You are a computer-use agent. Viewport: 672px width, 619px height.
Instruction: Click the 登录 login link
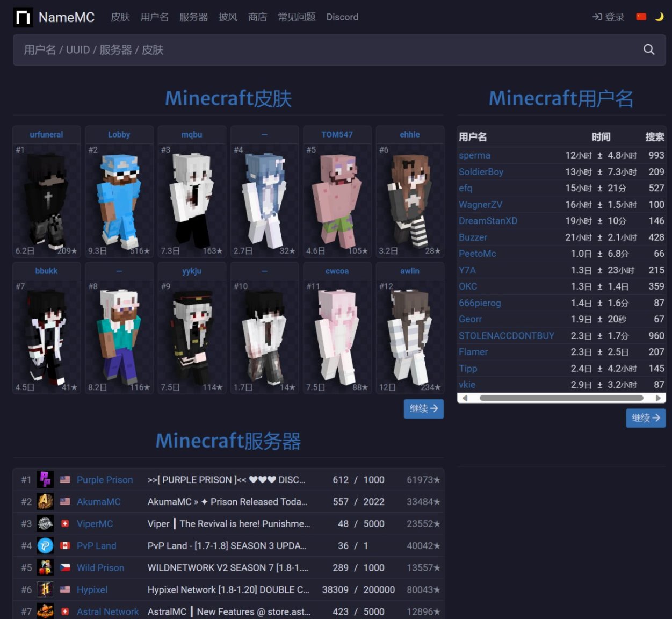click(x=608, y=17)
